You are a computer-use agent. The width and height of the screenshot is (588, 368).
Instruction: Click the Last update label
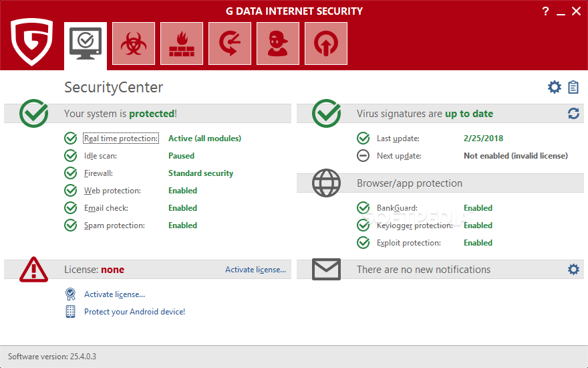pyautogui.click(x=398, y=139)
